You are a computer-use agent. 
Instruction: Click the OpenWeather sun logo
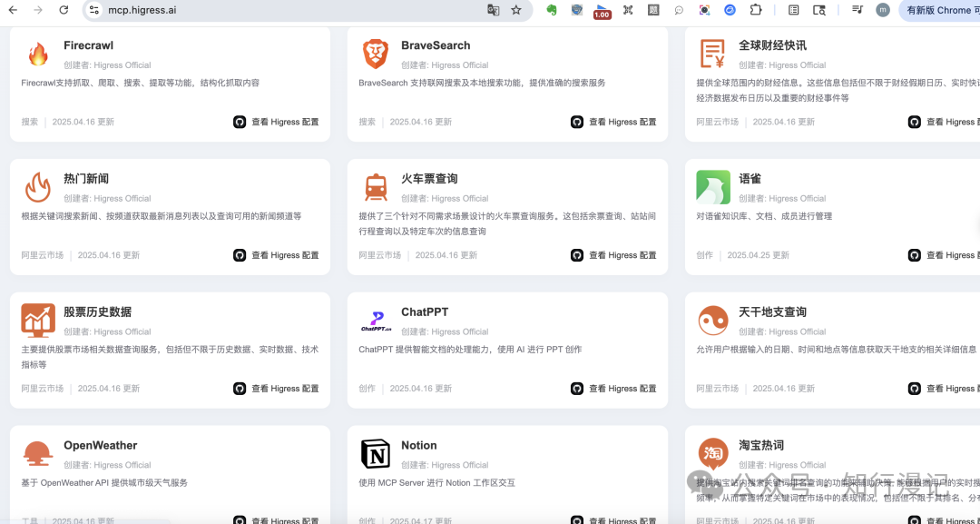click(38, 453)
